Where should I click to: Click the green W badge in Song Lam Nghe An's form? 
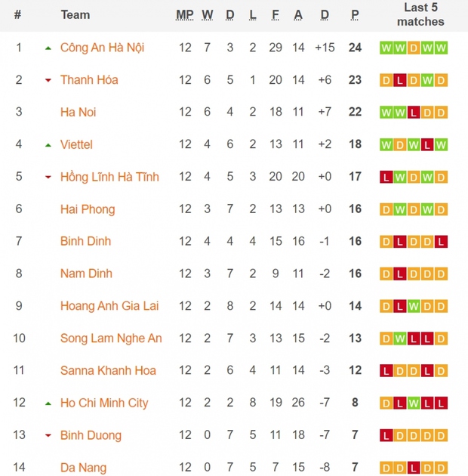[400, 339]
